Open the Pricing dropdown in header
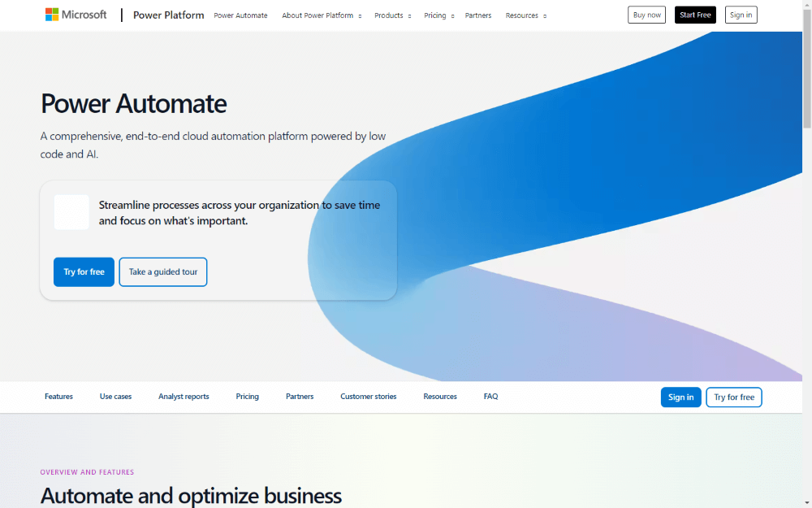This screenshot has height=508, width=812. 438,15
